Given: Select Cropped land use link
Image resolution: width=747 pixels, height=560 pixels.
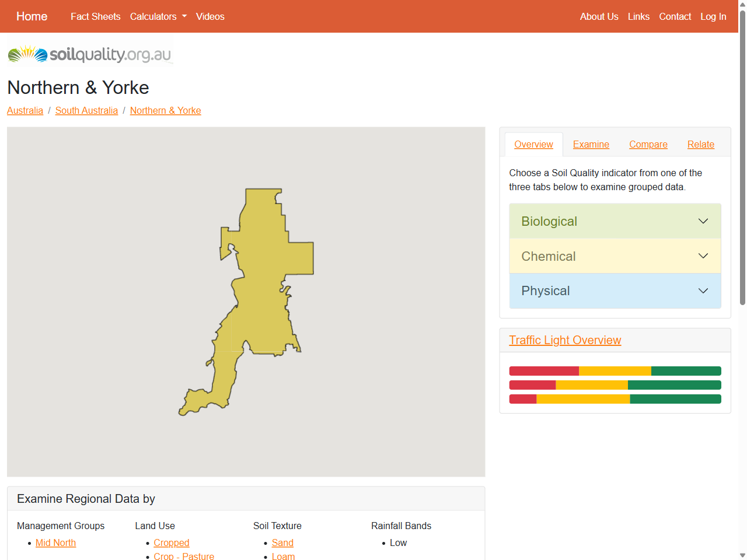Looking at the screenshot, I should (x=171, y=542).
